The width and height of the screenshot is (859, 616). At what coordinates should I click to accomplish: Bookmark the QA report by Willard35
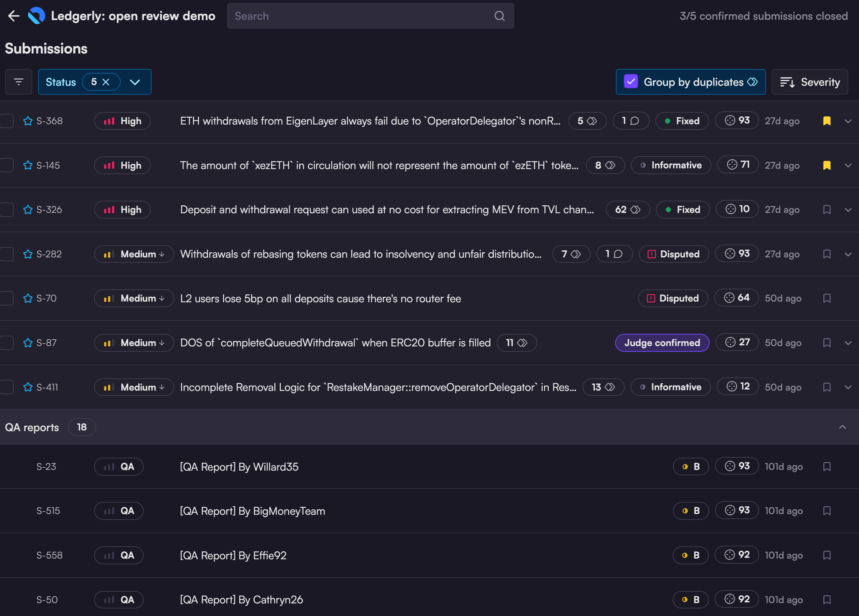tap(826, 466)
